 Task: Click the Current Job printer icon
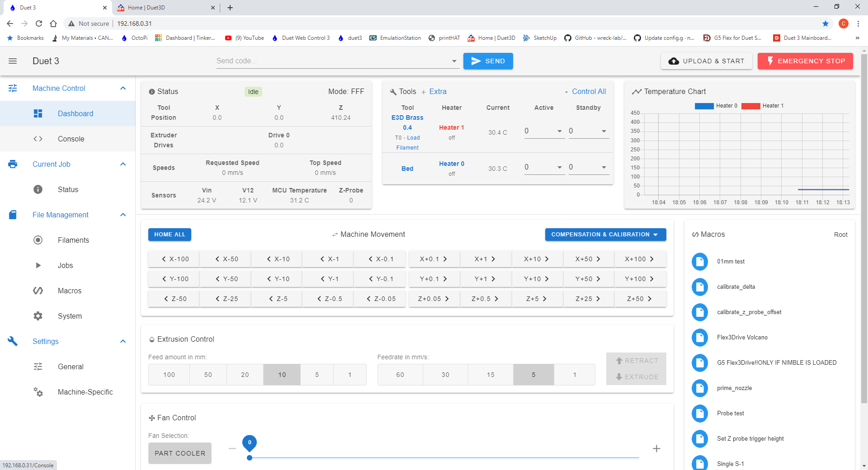tap(13, 164)
